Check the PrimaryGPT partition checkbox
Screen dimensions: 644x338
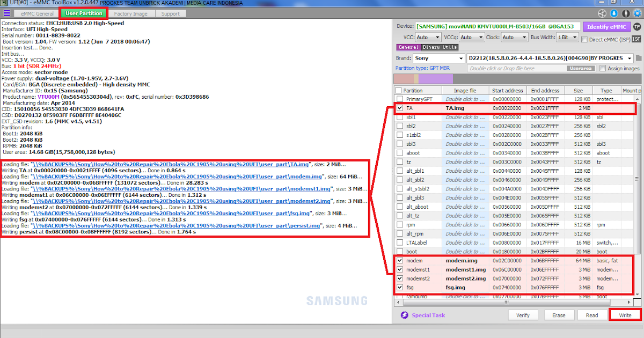(x=399, y=99)
